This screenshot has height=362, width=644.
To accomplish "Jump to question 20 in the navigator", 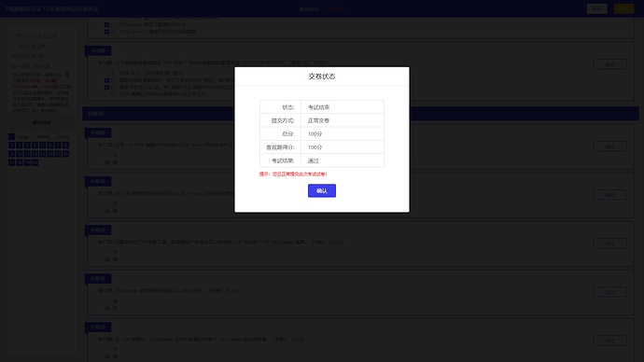I will pos(35,163).
